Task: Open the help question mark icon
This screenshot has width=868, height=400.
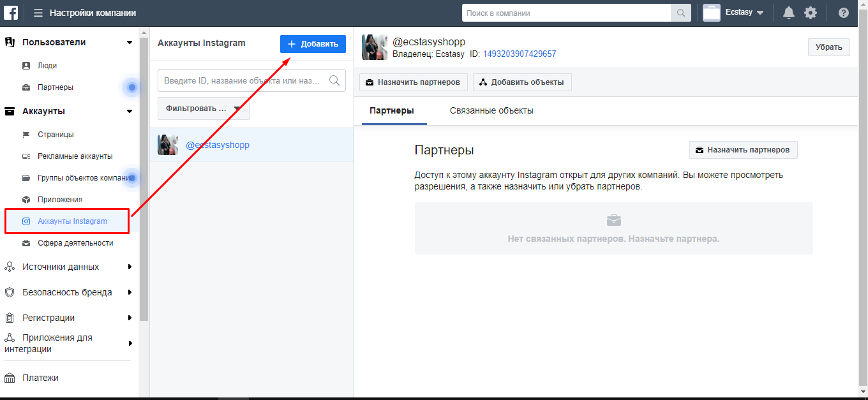Action: (x=844, y=13)
